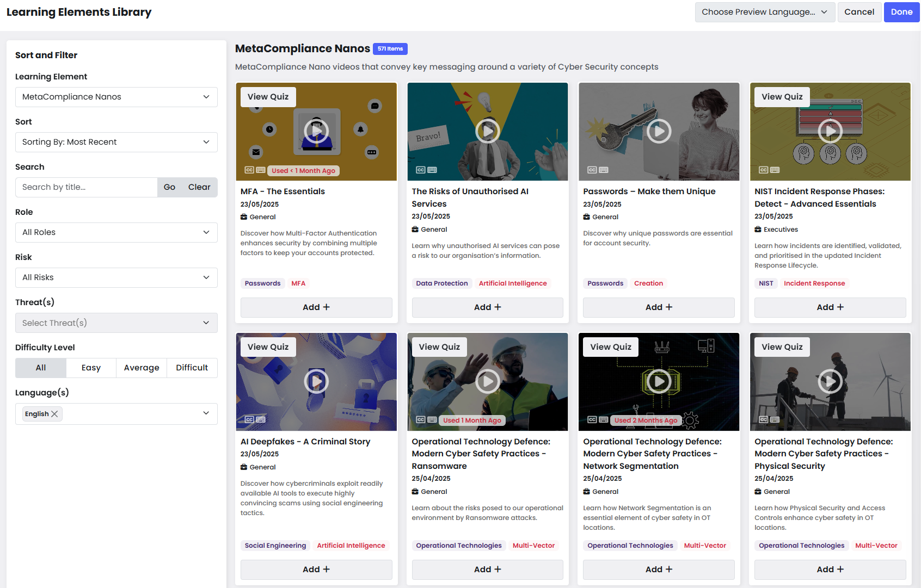Open the Sorting By: Most Recent dropdown
This screenshot has width=921, height=588.
tap(116, 142)
